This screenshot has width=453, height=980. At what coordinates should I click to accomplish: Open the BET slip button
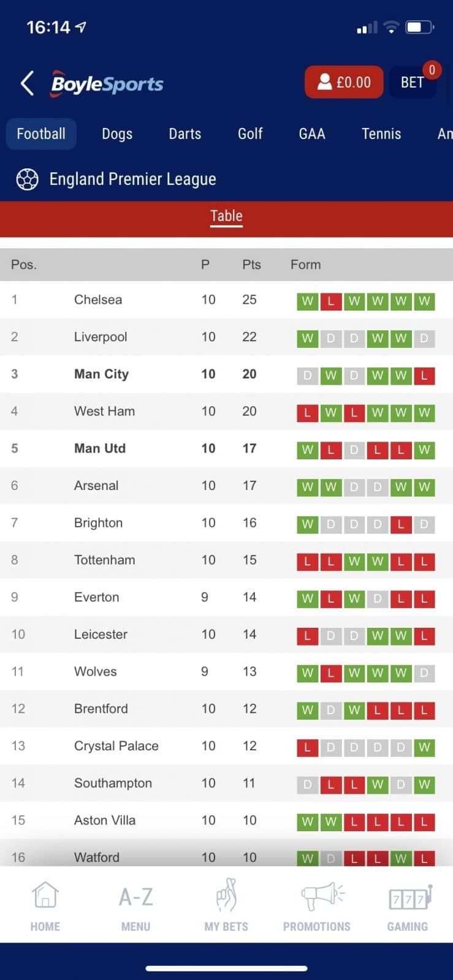(x=413, y=82)
